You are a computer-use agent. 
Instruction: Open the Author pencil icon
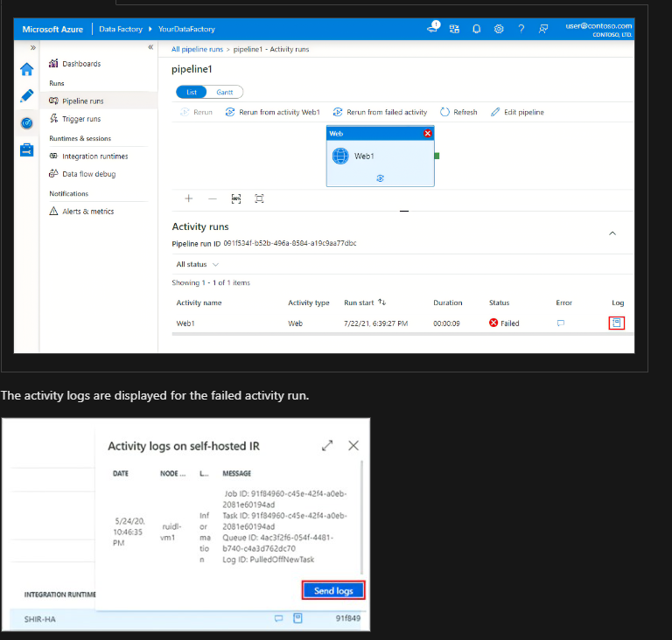(x=26, y=95)
